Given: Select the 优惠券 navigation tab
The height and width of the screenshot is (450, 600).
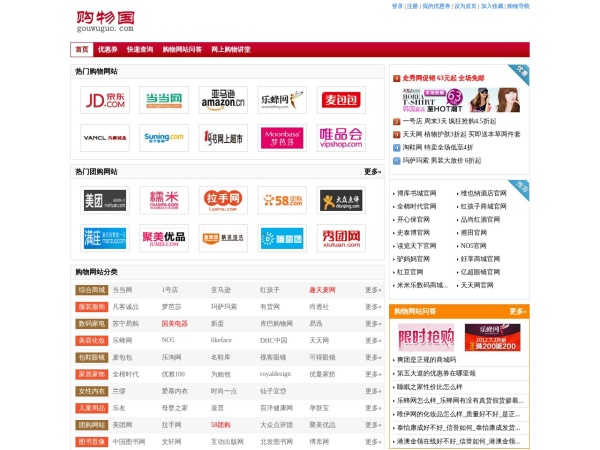Looking at the screenshot, I should [108, 49].
